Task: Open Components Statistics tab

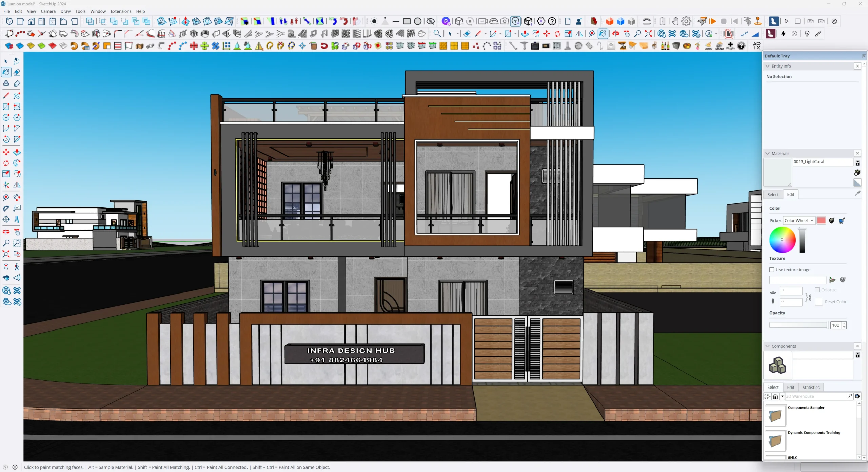Action: point(811,387)
